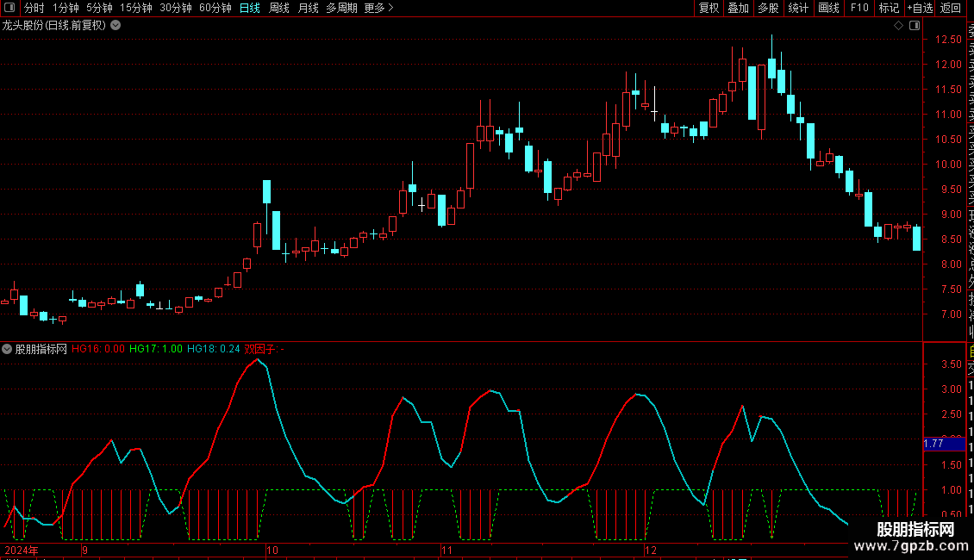Expand the 龙头股份 title dropdown arrow

click(116, 26)
